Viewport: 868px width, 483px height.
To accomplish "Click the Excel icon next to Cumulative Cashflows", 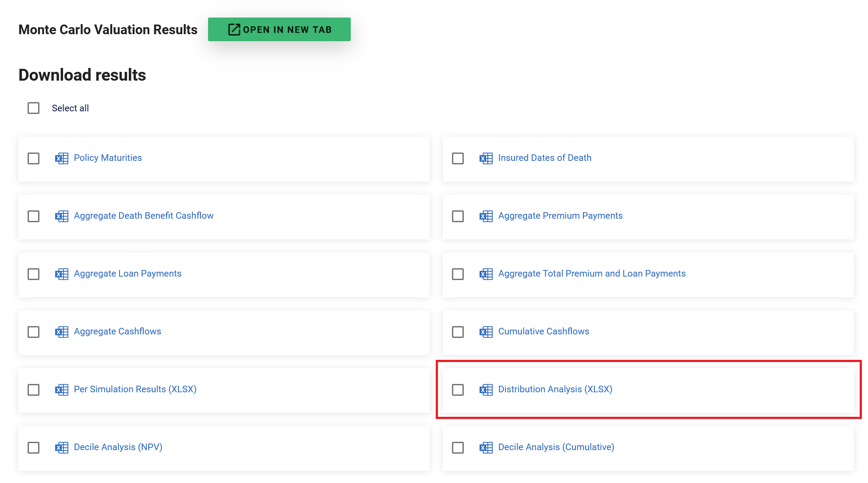I will tap(486, 332).
